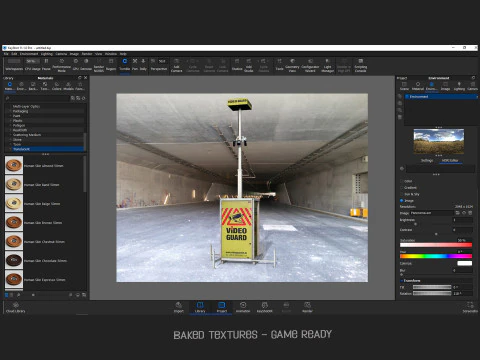Open KeyShotXR from bottom toolbar
The height and width of the screenshot is (360, 480).
tap(264, 307)
